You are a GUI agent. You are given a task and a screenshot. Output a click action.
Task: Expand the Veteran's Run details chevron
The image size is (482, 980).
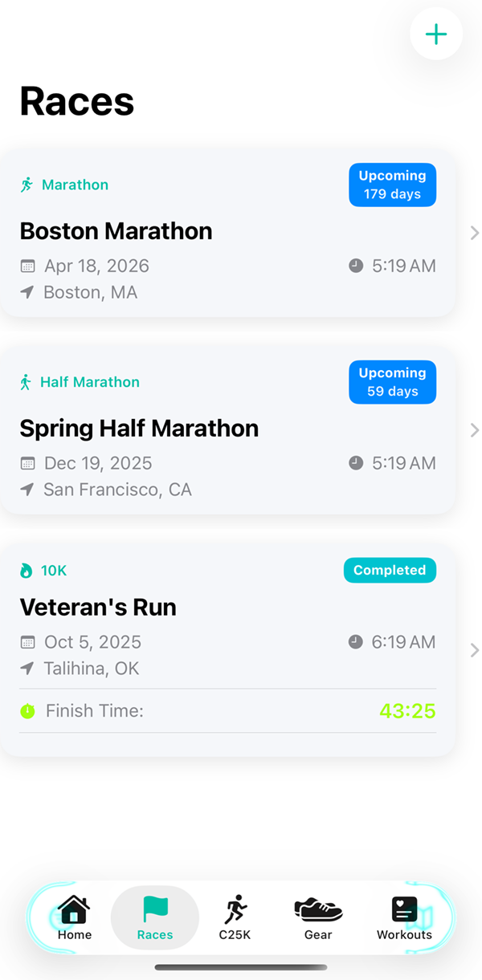pos(473,650)
